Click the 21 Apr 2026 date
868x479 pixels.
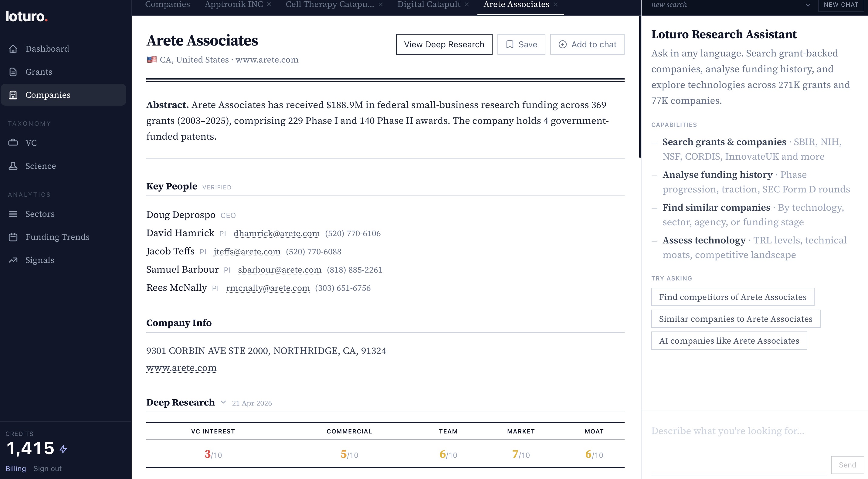pyautogui.click(x=252, y=403)
